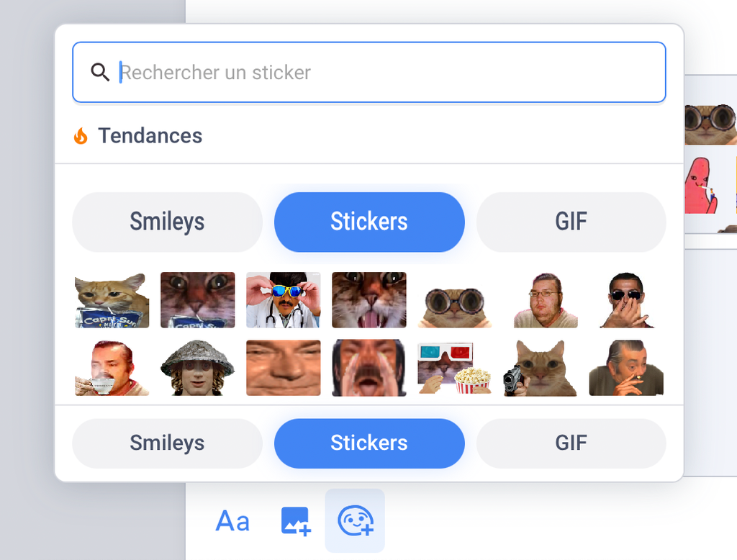
Task: Toggle the sticker picker smiley icon
Action: 355,521
